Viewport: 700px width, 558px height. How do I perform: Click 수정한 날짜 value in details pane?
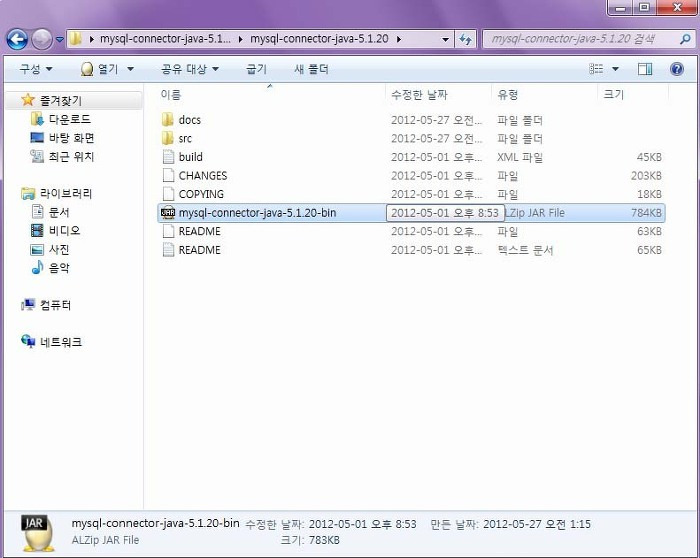coord(362,524)
